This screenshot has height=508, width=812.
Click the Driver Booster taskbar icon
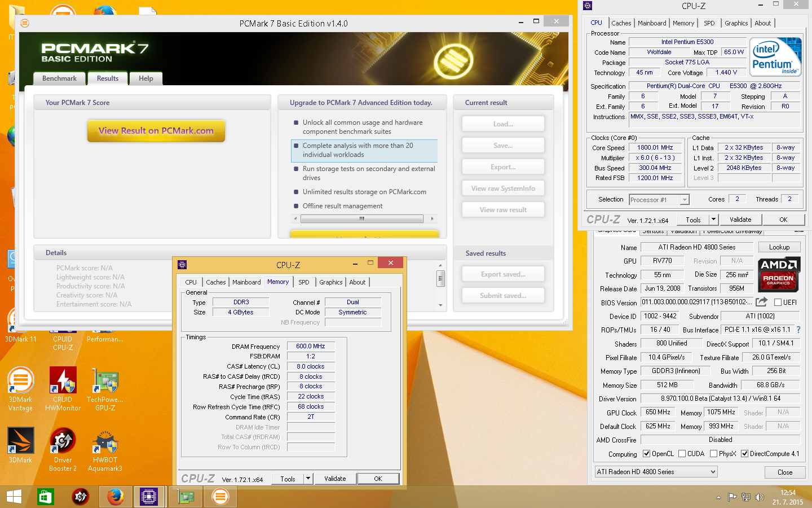click(81, 497)
